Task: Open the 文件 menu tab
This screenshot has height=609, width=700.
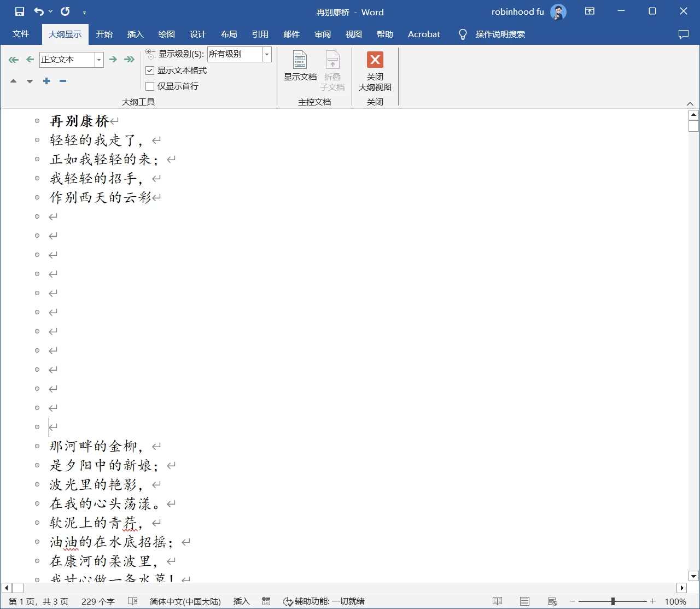Action: click(21, 34)
